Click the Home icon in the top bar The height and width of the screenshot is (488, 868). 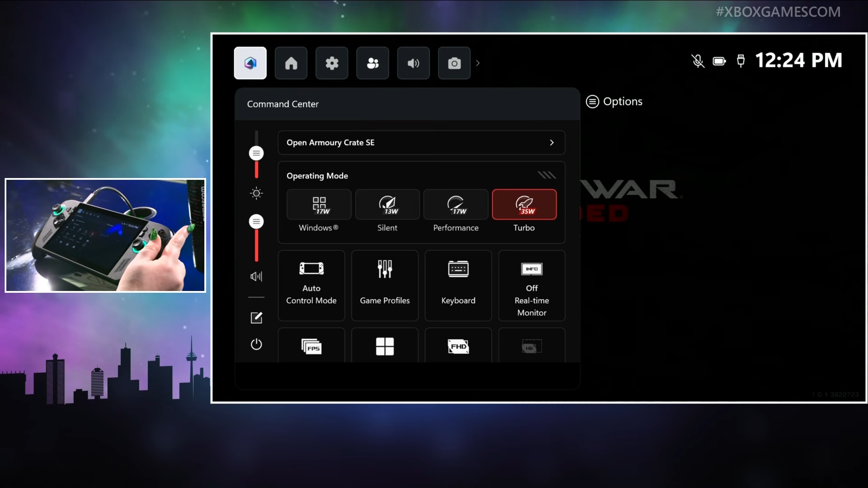291,63
